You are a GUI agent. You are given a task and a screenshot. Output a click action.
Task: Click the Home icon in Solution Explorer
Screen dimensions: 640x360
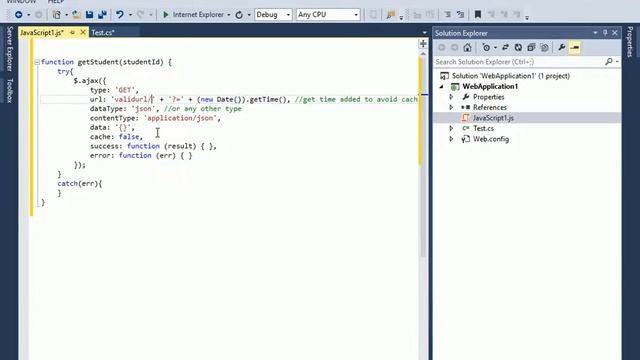tap(467, 48)
